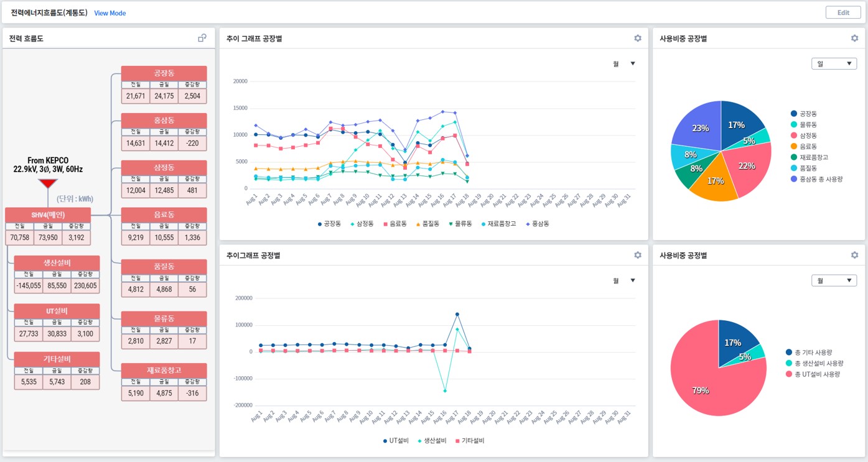Open settings gear for 추이 그래프 공장별 panel

pos(637,39)
